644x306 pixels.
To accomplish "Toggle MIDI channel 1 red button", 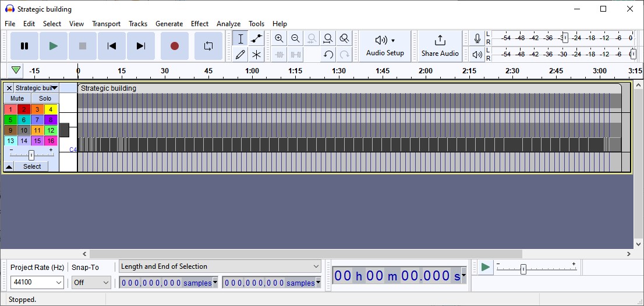I will 10,109.
